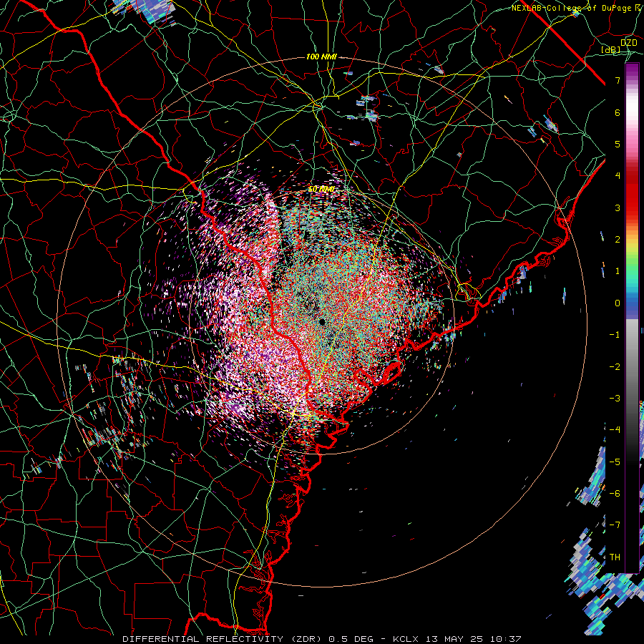Screen dimensions: 644x644
Task: Click the 1 dB value on color scale
Action: coord(618,271)
